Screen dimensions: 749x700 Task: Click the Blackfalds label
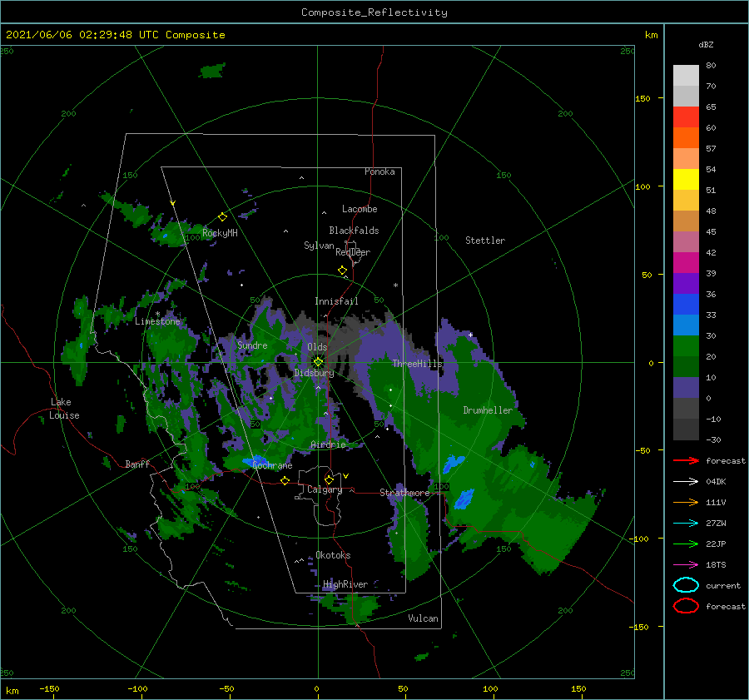pyautogui.click(x=354, y=231)
